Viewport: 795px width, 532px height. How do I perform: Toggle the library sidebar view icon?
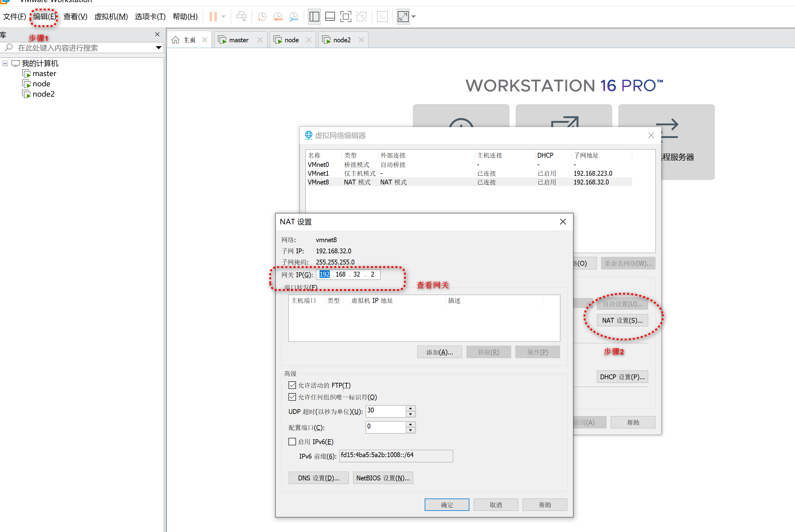click(x=314, y=16)
